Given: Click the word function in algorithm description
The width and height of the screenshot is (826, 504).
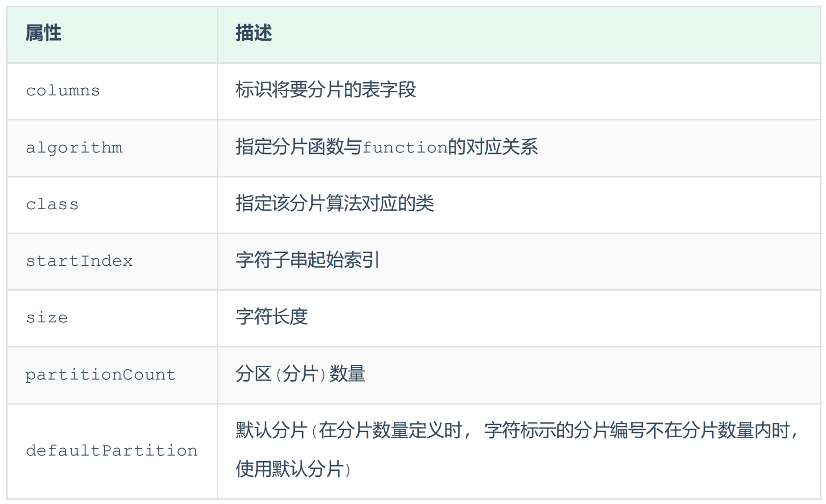Looking at the screenshot, I should pyautogui.click(x=405, y=147).
